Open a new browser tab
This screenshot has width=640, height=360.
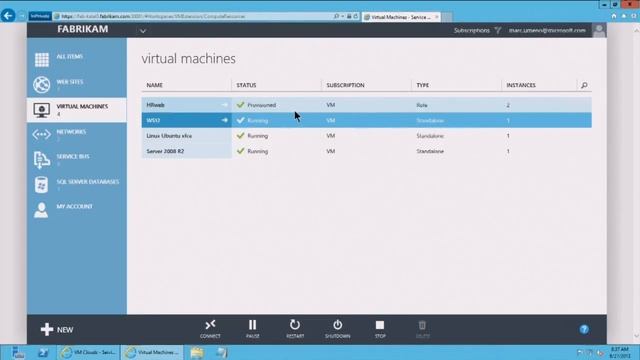[447, 17]
